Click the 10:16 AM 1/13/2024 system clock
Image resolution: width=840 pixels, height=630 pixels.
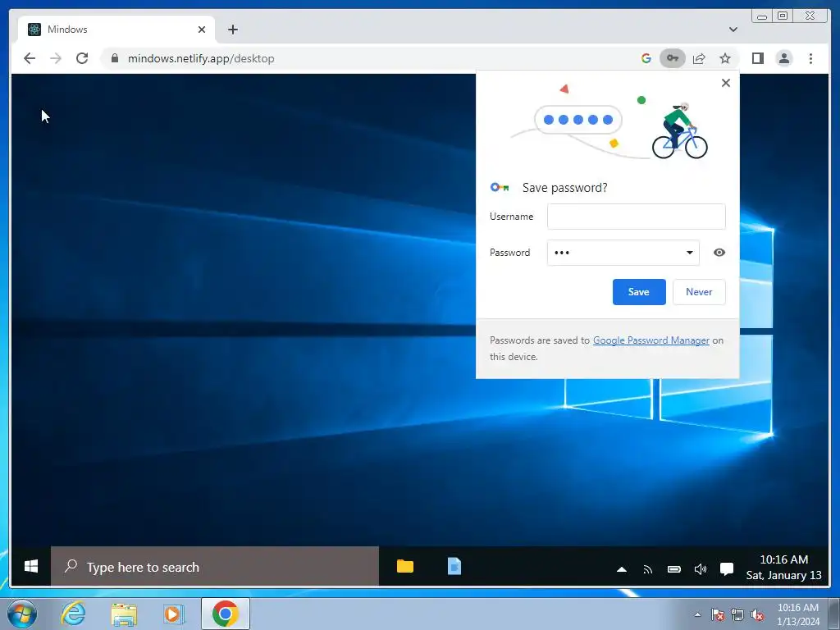pos(797,614)
